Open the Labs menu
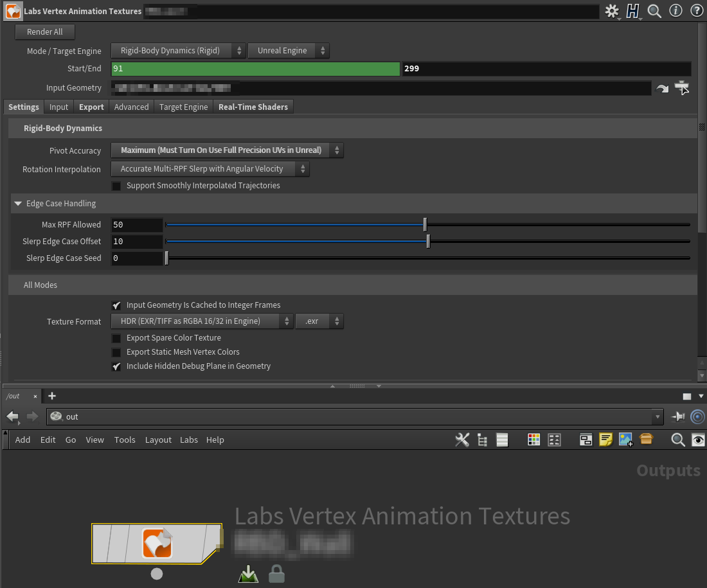Screen dimensions: 707x588 [189, 440]
